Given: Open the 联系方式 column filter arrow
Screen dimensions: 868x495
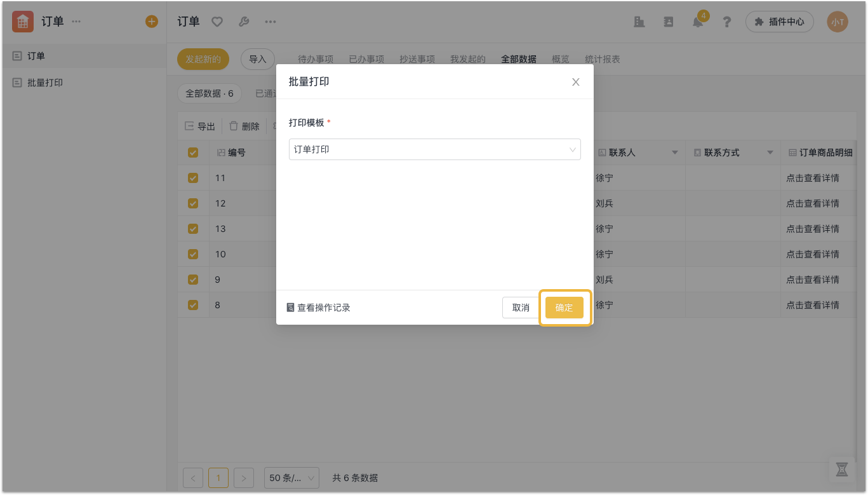Looking at the screenshot, I should pyautogui.click(x=770, y=153).
